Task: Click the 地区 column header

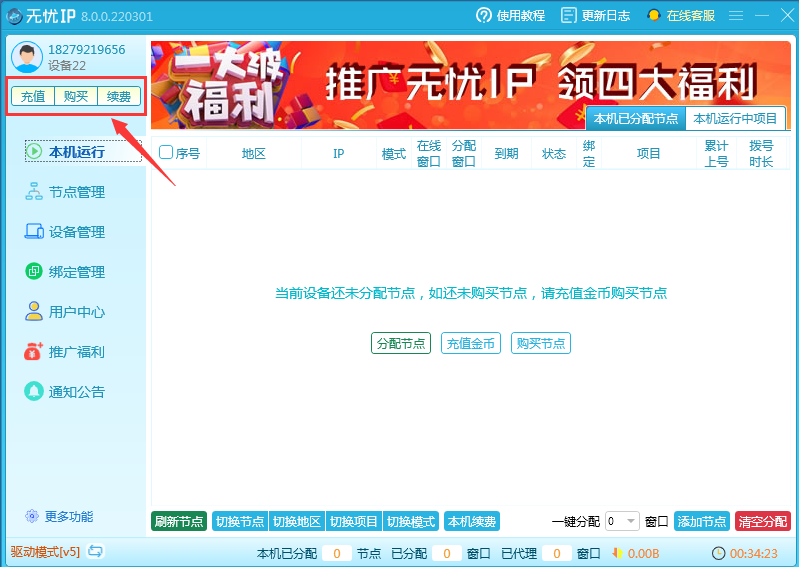Action: [x=254, y=153]
